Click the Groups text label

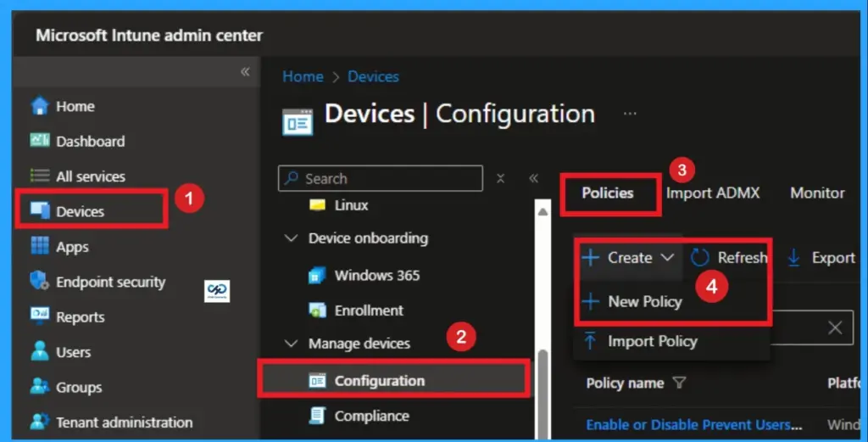(79, 387)
